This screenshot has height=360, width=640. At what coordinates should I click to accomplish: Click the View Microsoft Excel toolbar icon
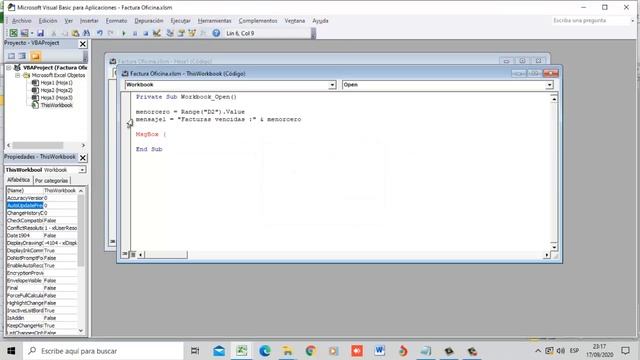[13, 33]
